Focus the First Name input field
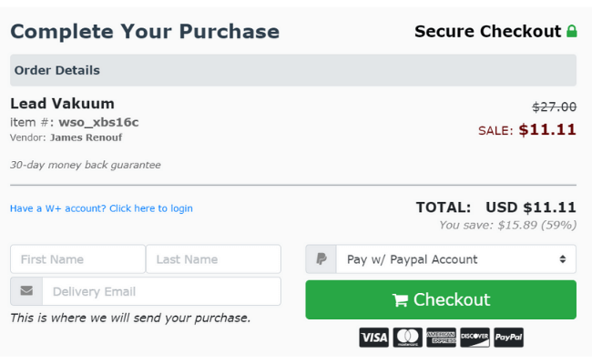 (x=77, y=259)
